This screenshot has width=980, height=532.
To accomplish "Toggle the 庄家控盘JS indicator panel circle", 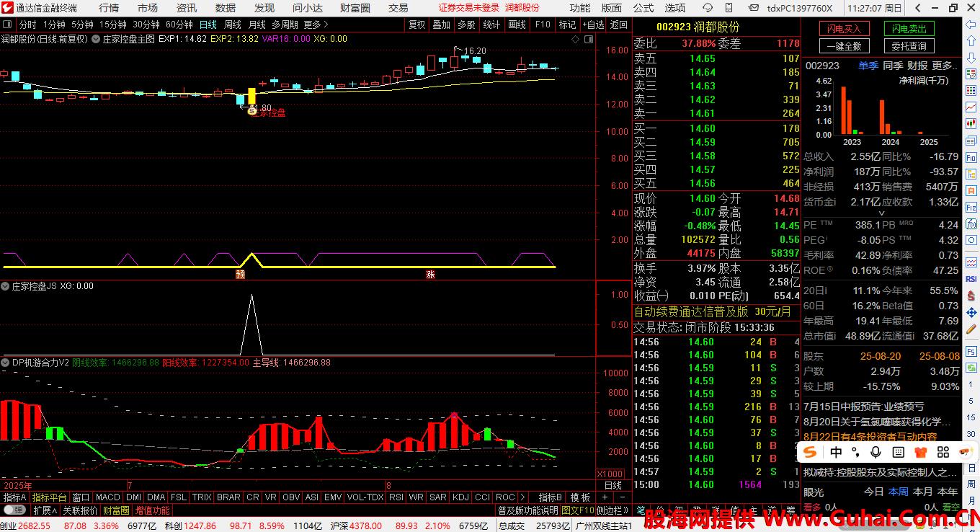I will click(6, 286).
